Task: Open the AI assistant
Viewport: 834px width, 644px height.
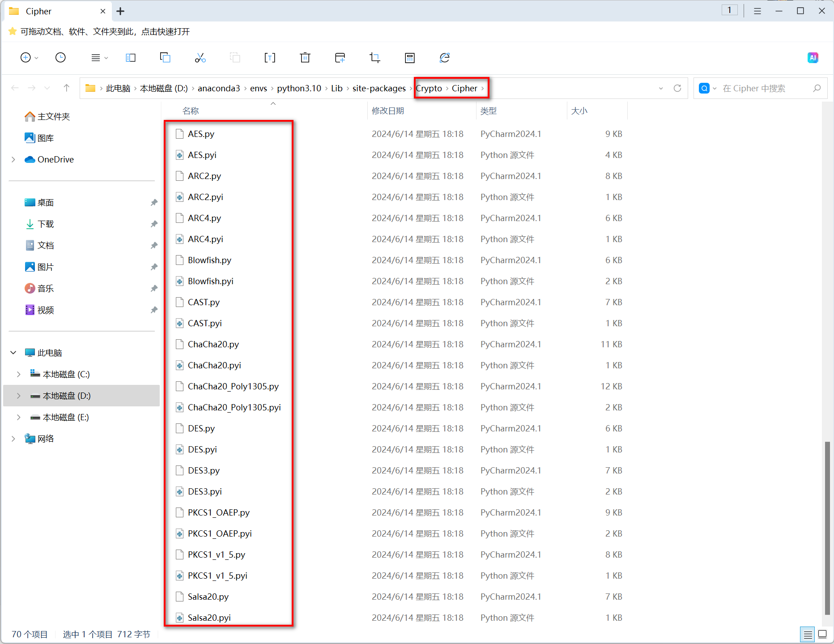Action: [x=813, y=57]
